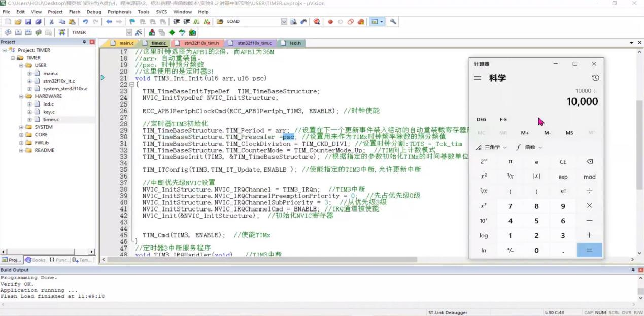The height and width of the screenshot is (316, 644).
Task: Open calculator history clock icon
Action: pos(595,78)
